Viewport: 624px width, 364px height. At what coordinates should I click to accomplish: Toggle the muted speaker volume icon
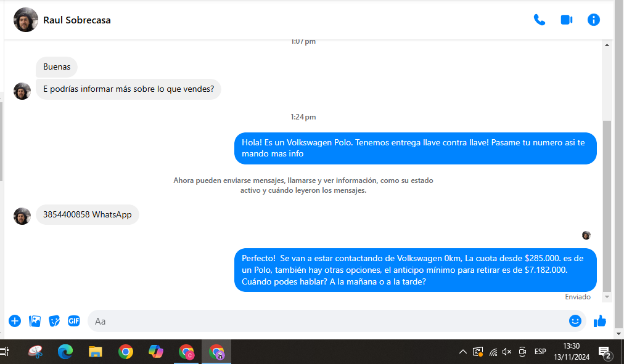point(507,352)
